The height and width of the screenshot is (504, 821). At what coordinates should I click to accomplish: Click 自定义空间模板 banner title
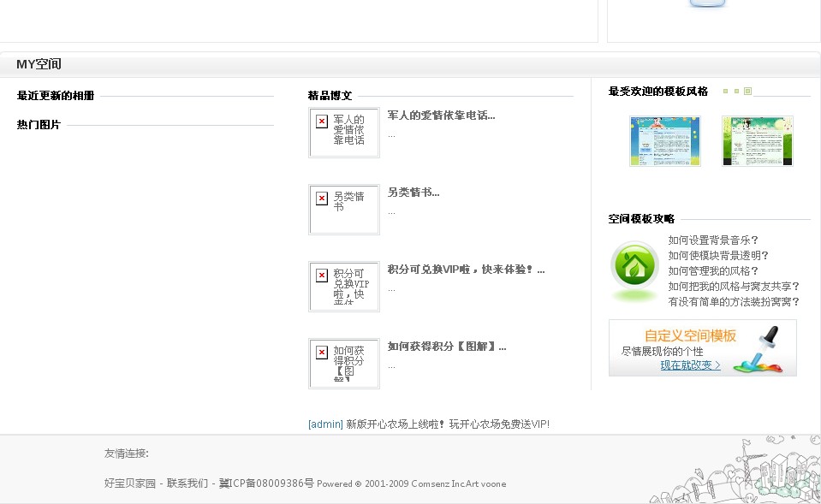690,335
